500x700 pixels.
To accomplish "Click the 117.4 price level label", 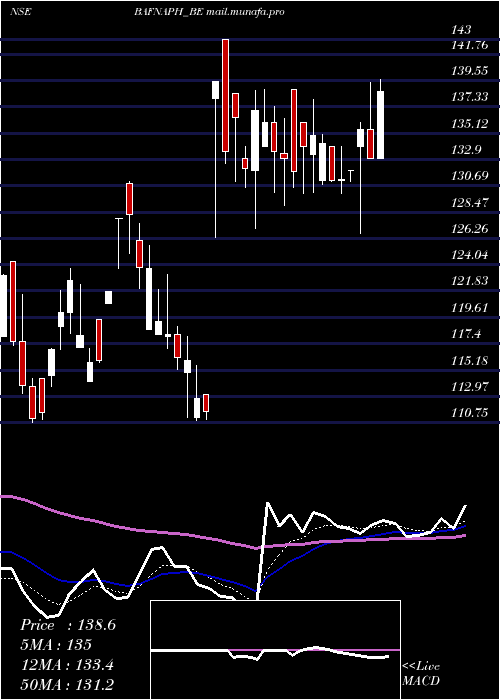I will coord(467,334).
